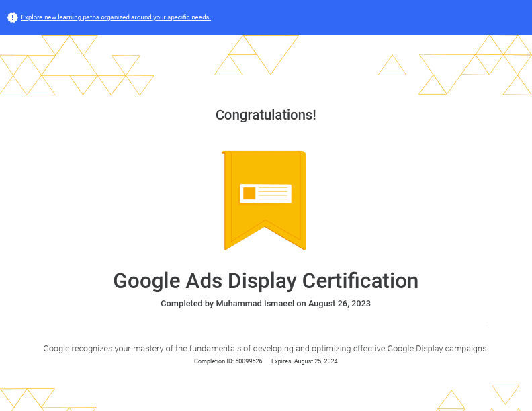Open the "Explore new learning paths" link
Image resolution: width=532 pixels, height=411 pixels.
click(116, 17)
